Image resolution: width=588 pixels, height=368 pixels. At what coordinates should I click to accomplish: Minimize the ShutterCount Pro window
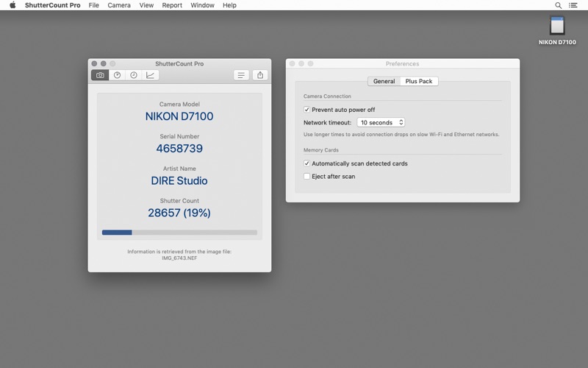(x=104, y=63)
